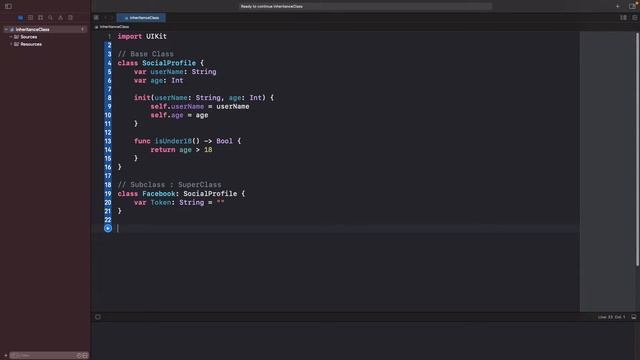
Task: Click line number 4 in gutter
Action: tap(109, 63)
